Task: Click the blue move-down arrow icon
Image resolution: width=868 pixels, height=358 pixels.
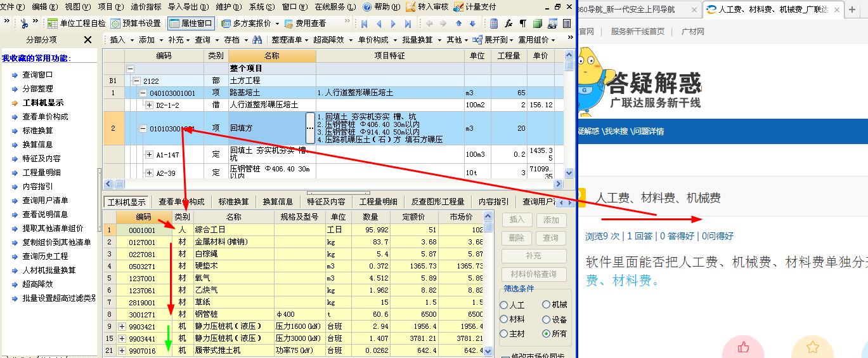Action: [472, 23]
